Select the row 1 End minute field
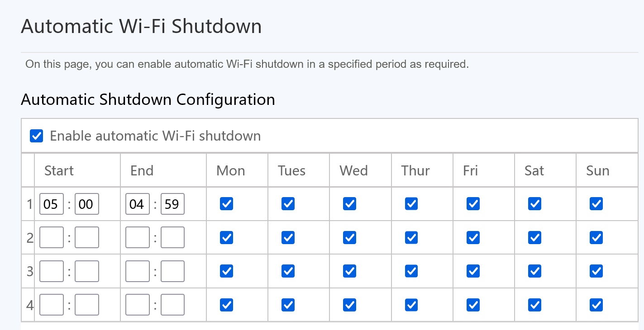 click(x=172, y=204)
